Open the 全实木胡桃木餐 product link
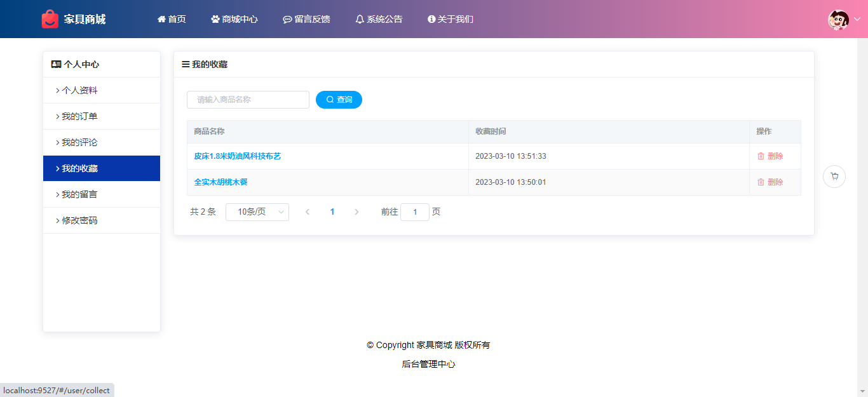 tap(221, 182)
